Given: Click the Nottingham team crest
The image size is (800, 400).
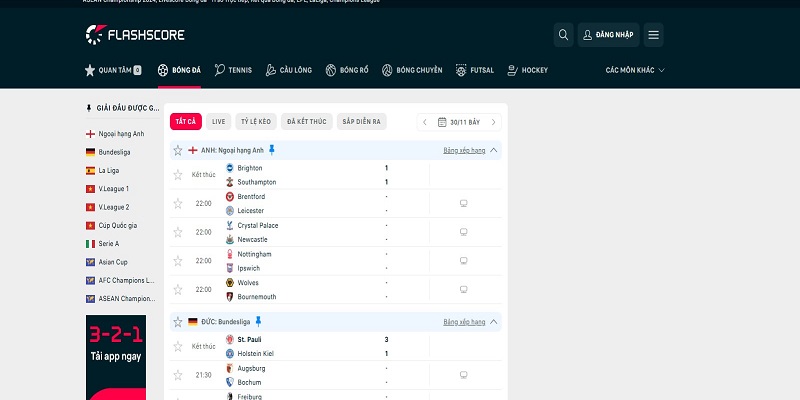Looking at the screenshot, I should (230, 254).
